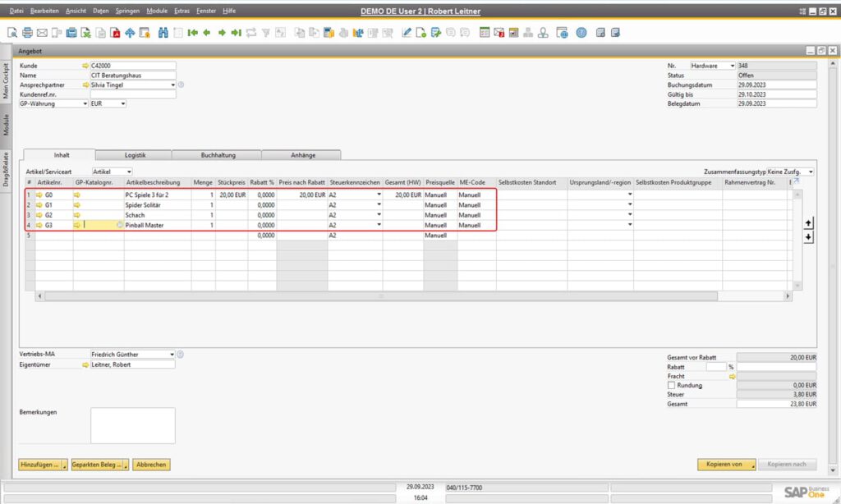The height and width of the screenshot is (504, 841).
Task: Expand Steuerkennzeichen dropdown for PC Spiele row
Action: point(379,195)
